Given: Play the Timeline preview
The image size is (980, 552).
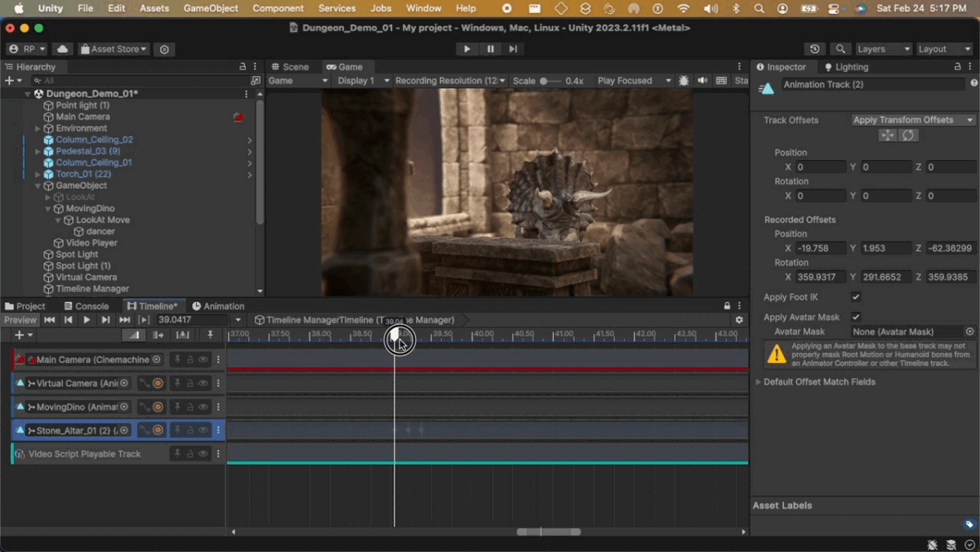Looking at the screenshot, I should point(87,320).
